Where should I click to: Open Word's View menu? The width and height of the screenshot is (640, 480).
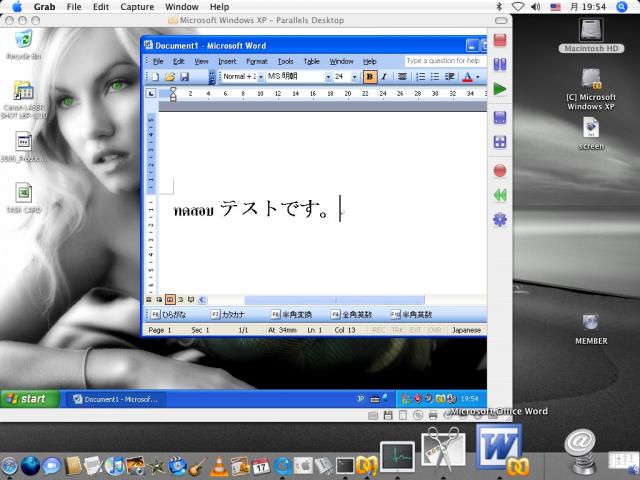(201, 61)
